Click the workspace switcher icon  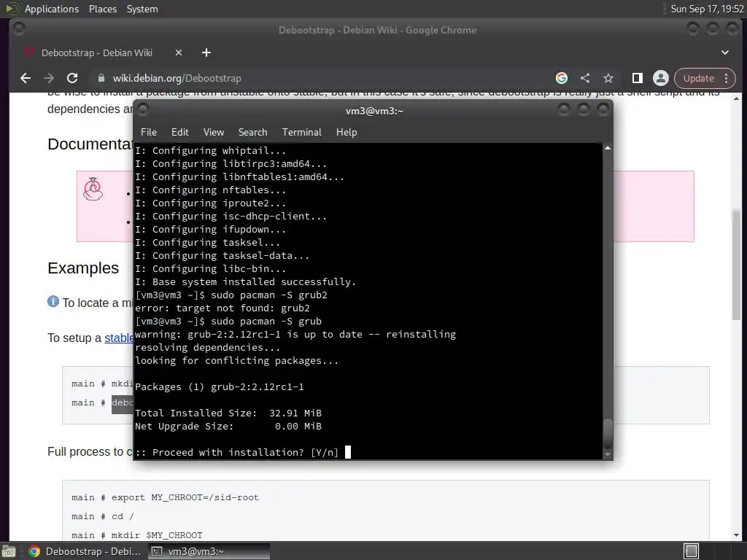click(691, 551)
